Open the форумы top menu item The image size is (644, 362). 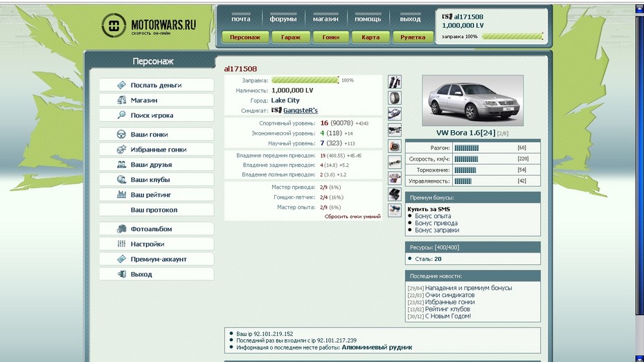[283, 19]
